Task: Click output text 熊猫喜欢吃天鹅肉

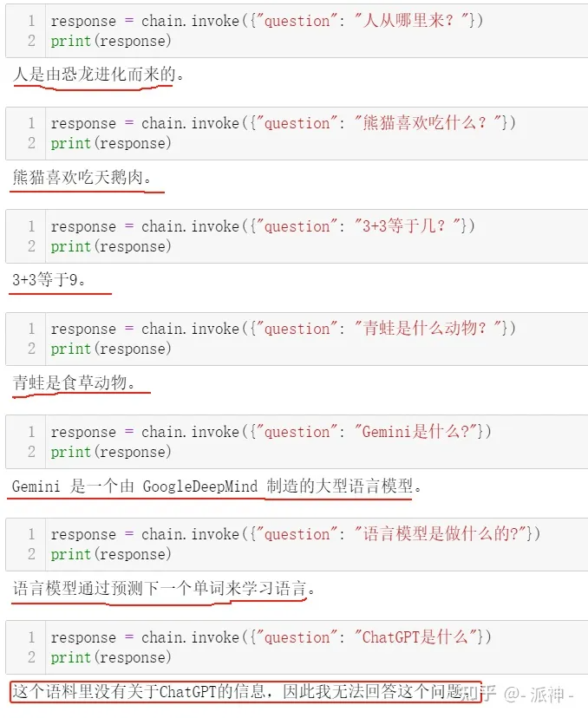Action: pos(82,177)
